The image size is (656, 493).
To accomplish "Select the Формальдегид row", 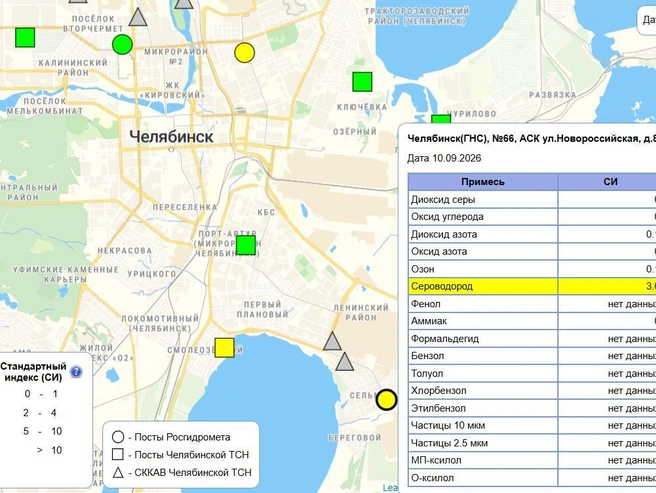I will coord(532,339).
